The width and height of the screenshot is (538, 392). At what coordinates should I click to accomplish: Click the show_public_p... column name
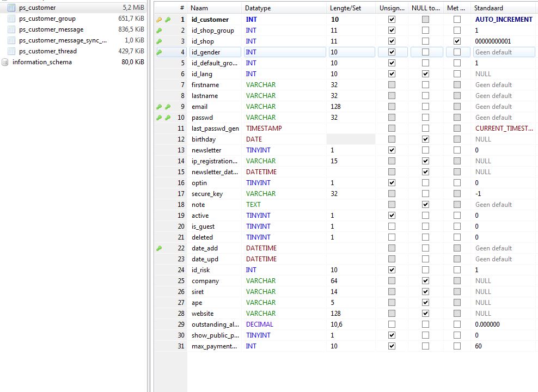(x=215, y=335)
